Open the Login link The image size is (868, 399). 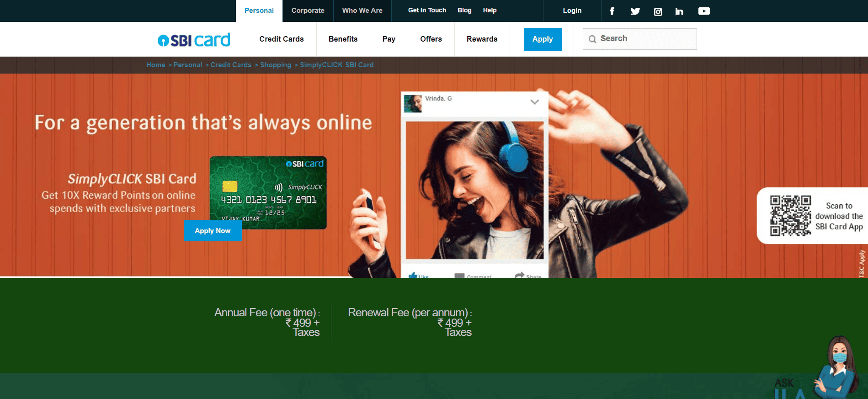(x=572, y=11)
